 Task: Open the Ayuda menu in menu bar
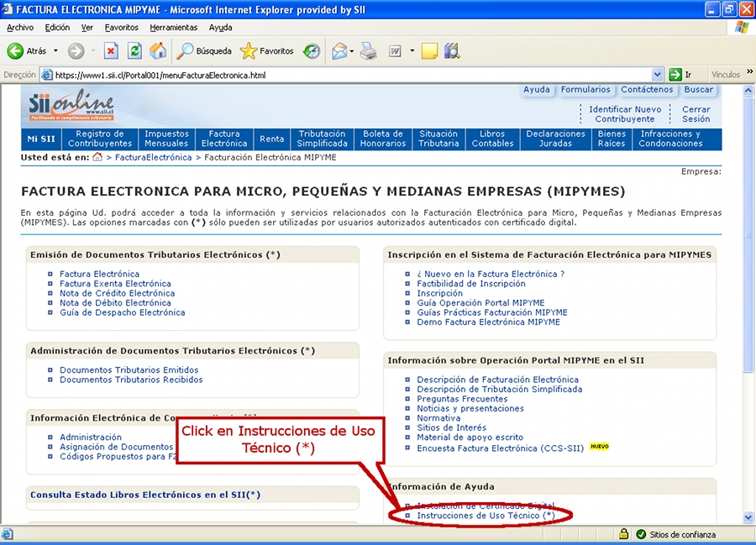(220, 28)
